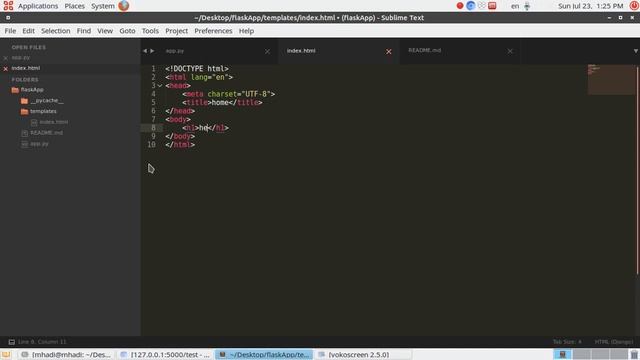Close app.py in Open Files list

(x=6, y=58)
